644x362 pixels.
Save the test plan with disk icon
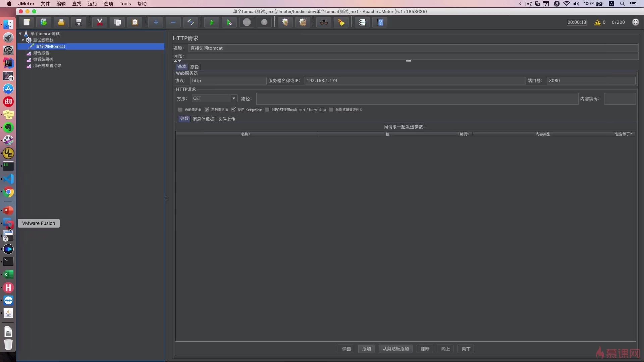pos(79,22)
